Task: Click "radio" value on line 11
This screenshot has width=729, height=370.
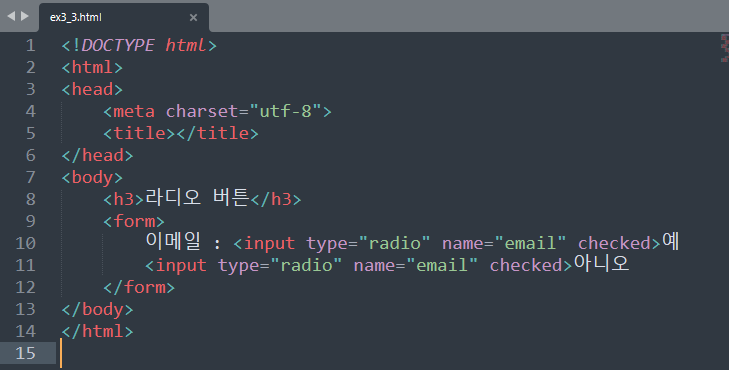Action: tap(306, 265)
